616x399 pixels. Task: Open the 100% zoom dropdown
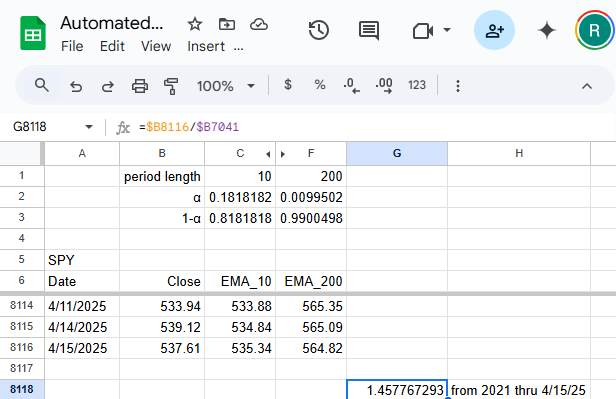pos(226,86)
